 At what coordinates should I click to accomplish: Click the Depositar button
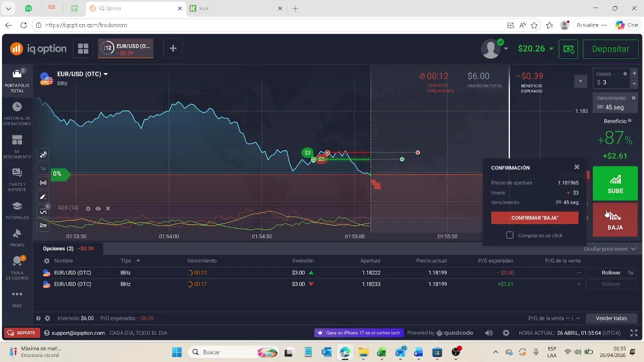click(610, 49)
